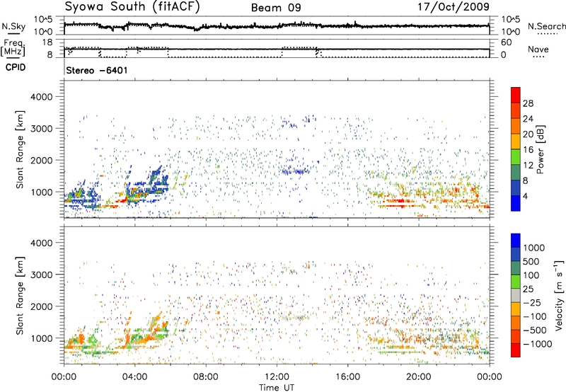Screen dimensions: 566x392
Task: Click the 'Time UT' axis title
Action: [x=277, y=388]
